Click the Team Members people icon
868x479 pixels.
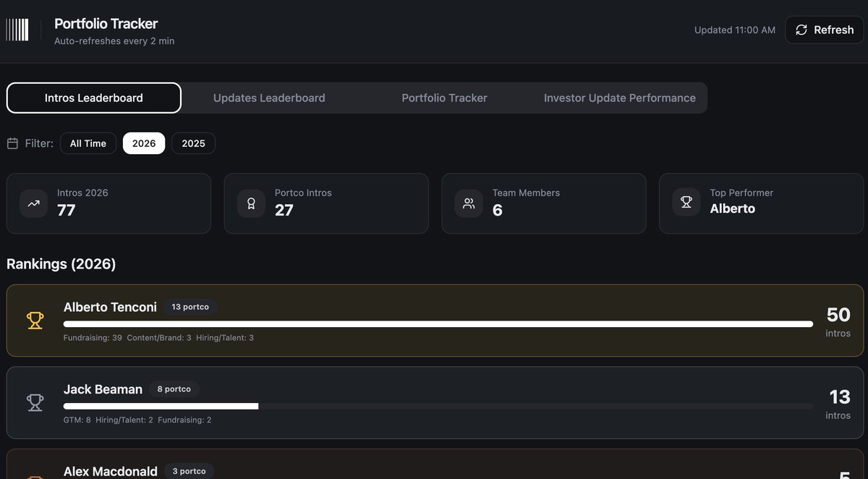469,203
